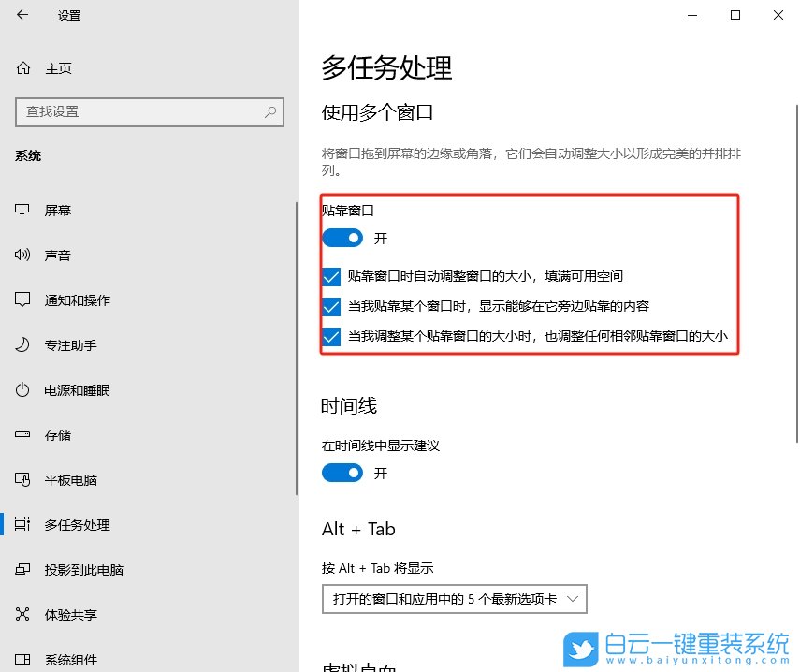Click inside the 查找设置 search box
800x672 pixels.
[140, 111]
